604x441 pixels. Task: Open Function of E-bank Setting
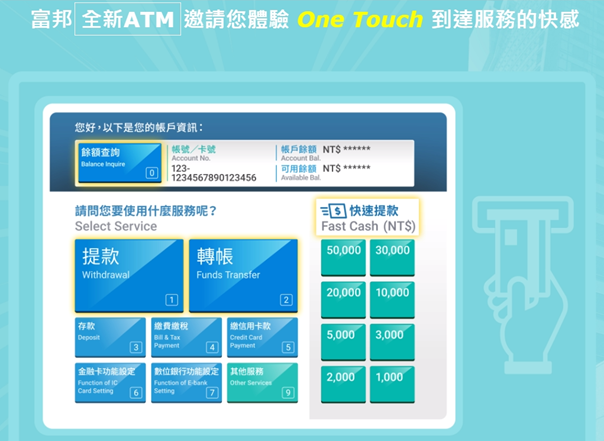pyautogui.click(x=185, y=382)
